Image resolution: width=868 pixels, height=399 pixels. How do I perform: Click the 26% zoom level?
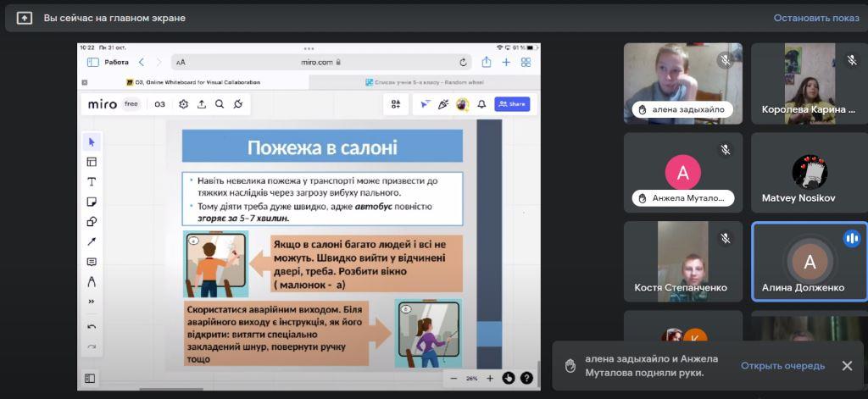coord(471,379)
